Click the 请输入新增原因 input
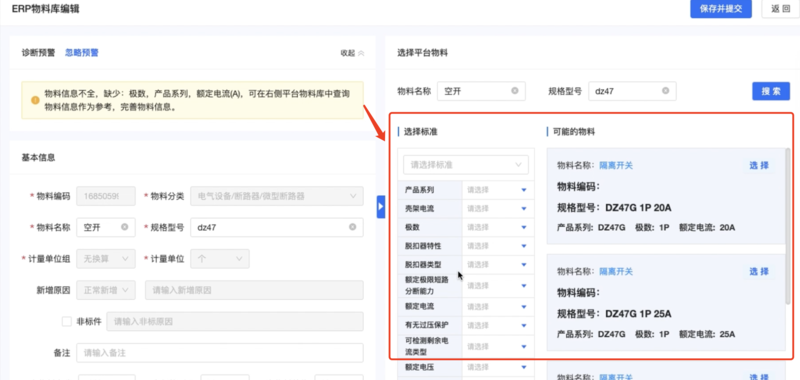Image resolution: width=800 pixels, height=380 pixels. click(254, 290)
